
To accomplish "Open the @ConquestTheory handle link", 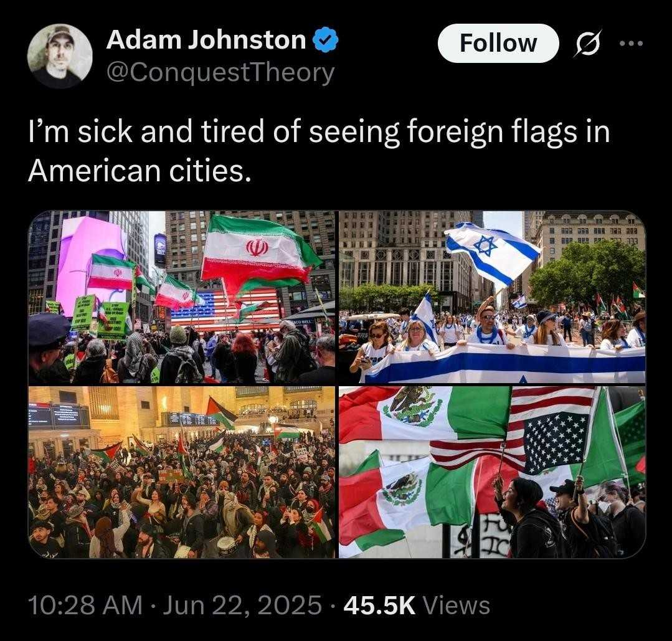I will click(220, 72).
